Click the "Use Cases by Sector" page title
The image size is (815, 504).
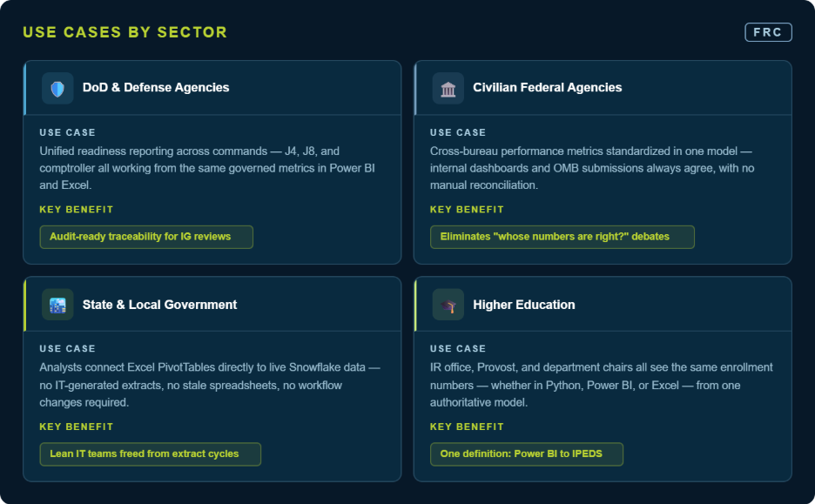tap(125, 32)
